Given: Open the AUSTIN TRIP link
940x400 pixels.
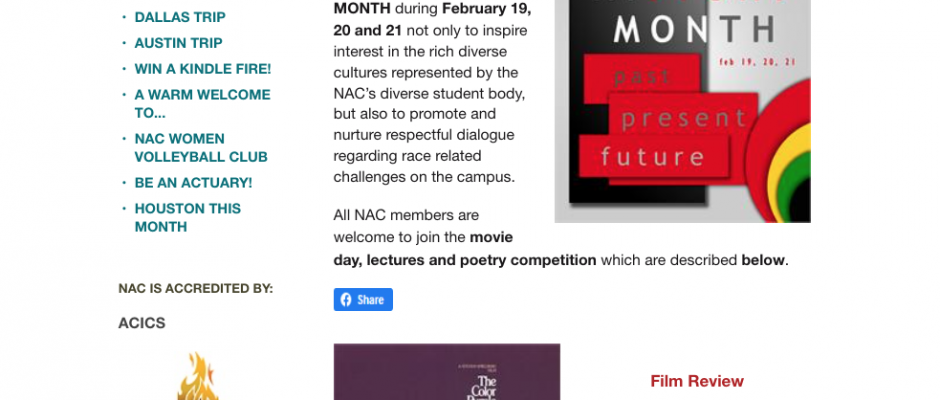Looking at the screenshot, I should pos(178,43).
